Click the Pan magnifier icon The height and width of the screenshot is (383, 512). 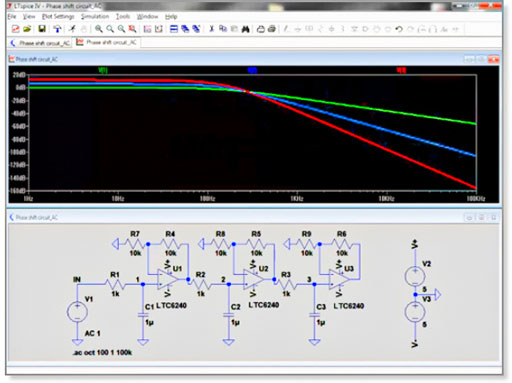pos(110,29)
